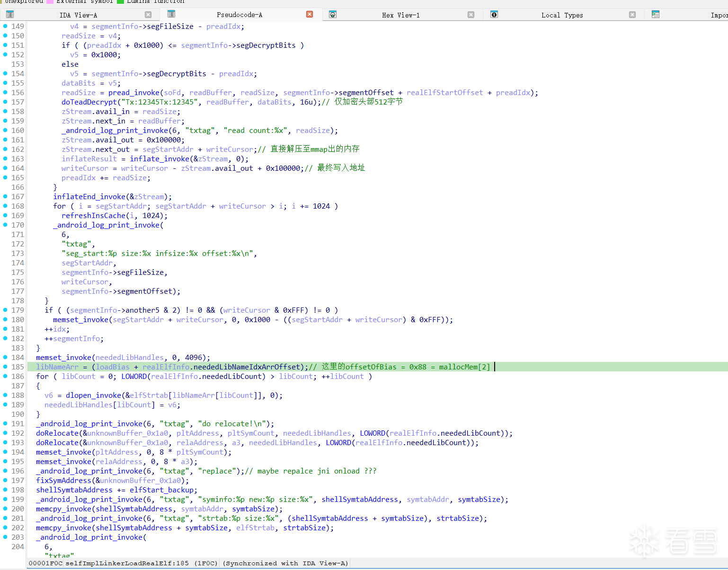Toggle breakpoint dot on line 151
Viewport: 728px width, 570px height.
click(5, 45)
